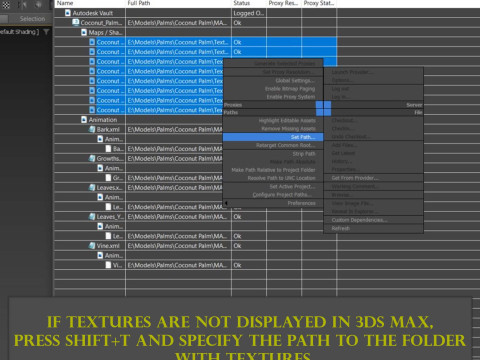The image size is (480, 360).
Task: Click the Coconut_Palm max file icon
Action: (x=76, y=23)
